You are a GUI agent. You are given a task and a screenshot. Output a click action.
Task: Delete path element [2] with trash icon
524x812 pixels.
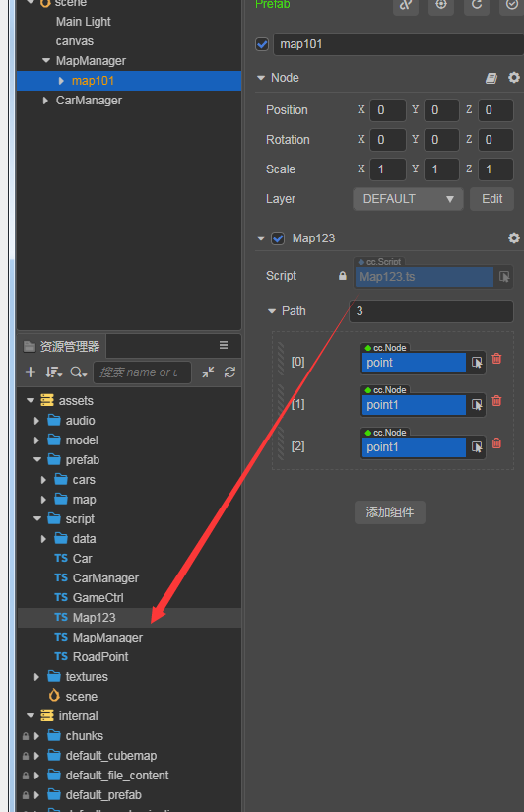coord(496,443)
